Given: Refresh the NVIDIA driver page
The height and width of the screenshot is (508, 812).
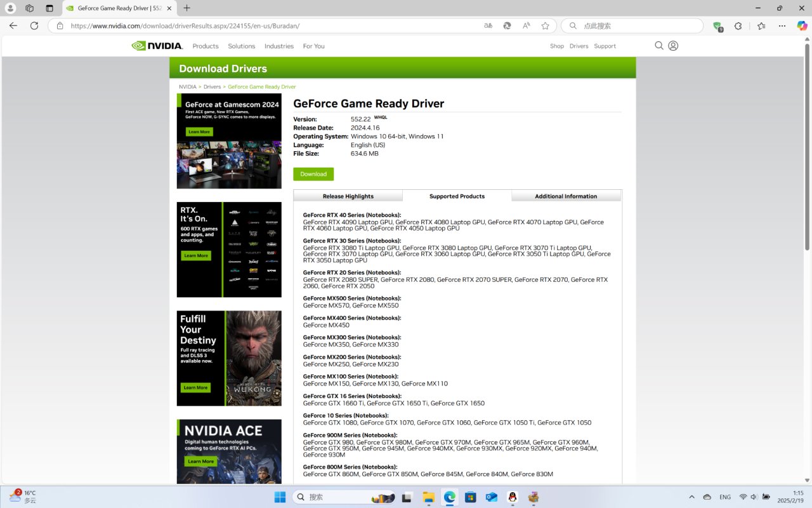Looking at the screenshot, I should point(34,26).
